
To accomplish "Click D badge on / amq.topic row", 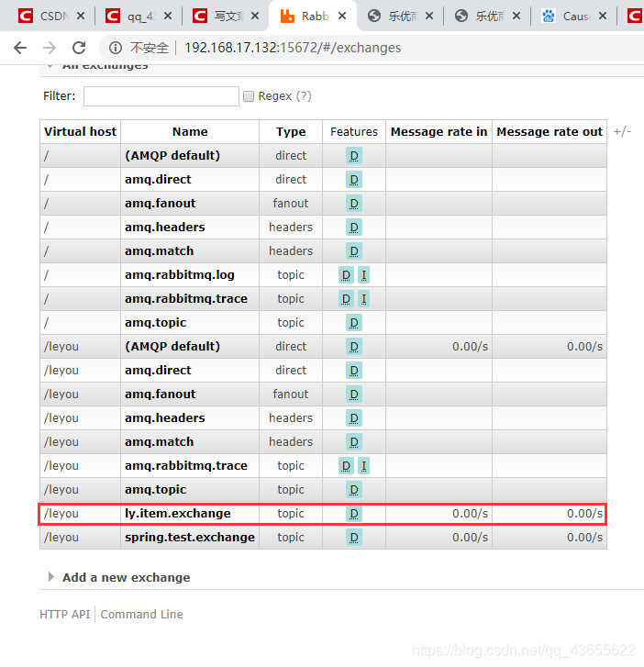I will pyautogui.click(x=354, y=322).
